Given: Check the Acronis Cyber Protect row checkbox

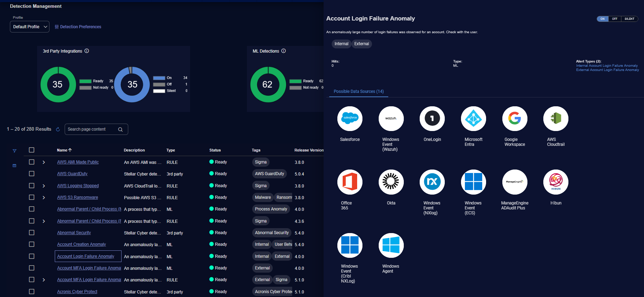Looking at the screenshot, I should point(31,291).
